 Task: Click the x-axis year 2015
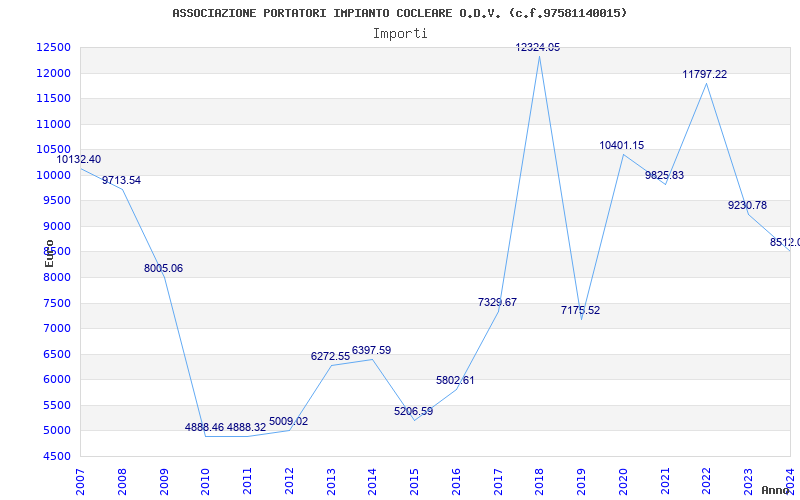tap(414, 482)
